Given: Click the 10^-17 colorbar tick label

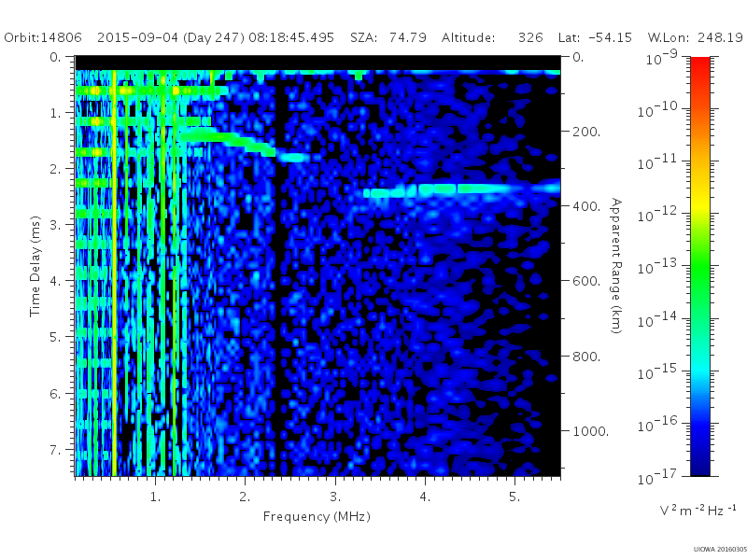Looking at the screenshot, I should point(657,477).
